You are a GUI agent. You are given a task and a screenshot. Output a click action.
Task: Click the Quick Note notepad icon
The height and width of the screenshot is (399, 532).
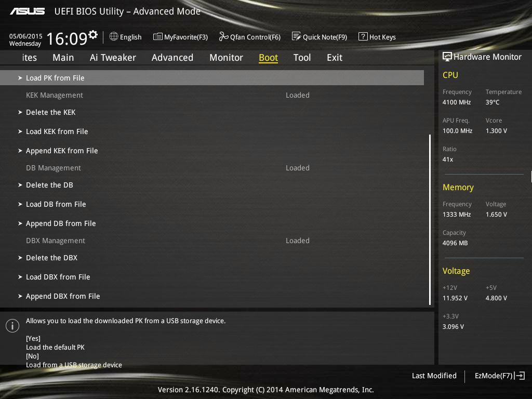click(296, 36)
